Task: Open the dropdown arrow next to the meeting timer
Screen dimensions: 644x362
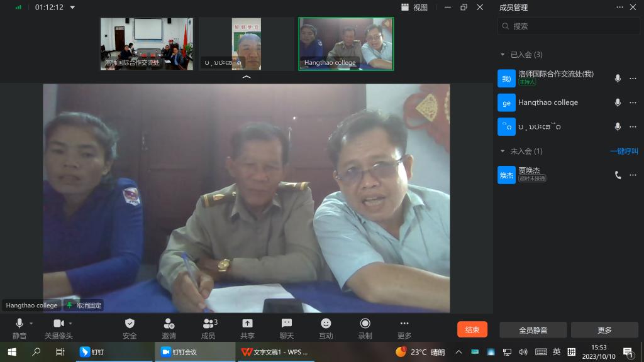Action: click(72, 8)
